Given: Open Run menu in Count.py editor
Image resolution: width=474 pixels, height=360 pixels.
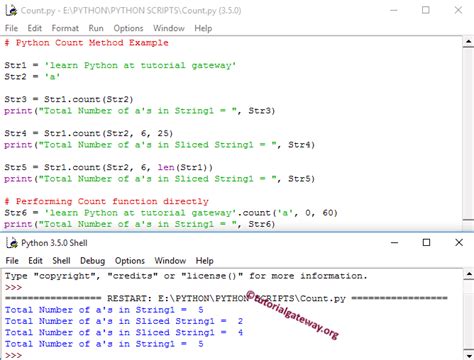Looking at the screenshot, I should click(x=96, y=28).
